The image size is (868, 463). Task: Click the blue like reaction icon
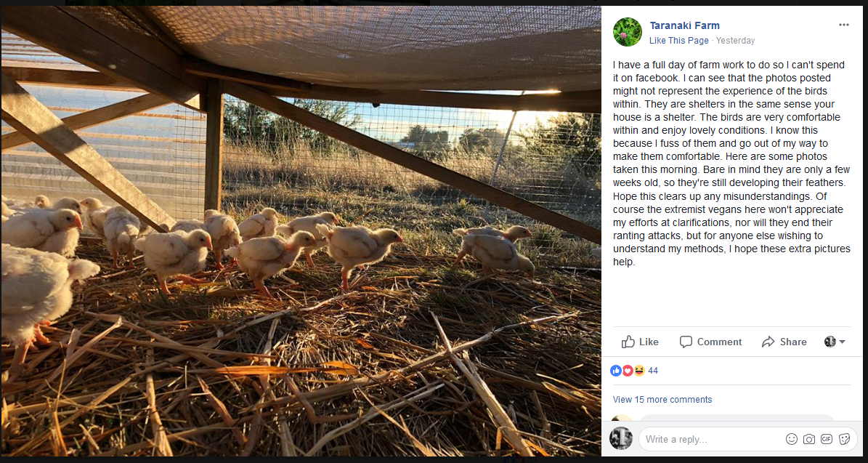click(x=617, y=371)
